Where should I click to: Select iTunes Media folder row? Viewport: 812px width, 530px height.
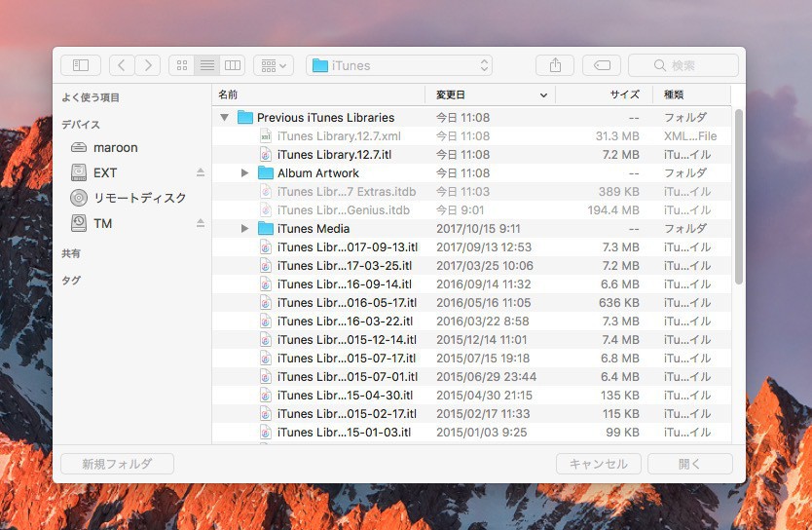click(472, 229)
